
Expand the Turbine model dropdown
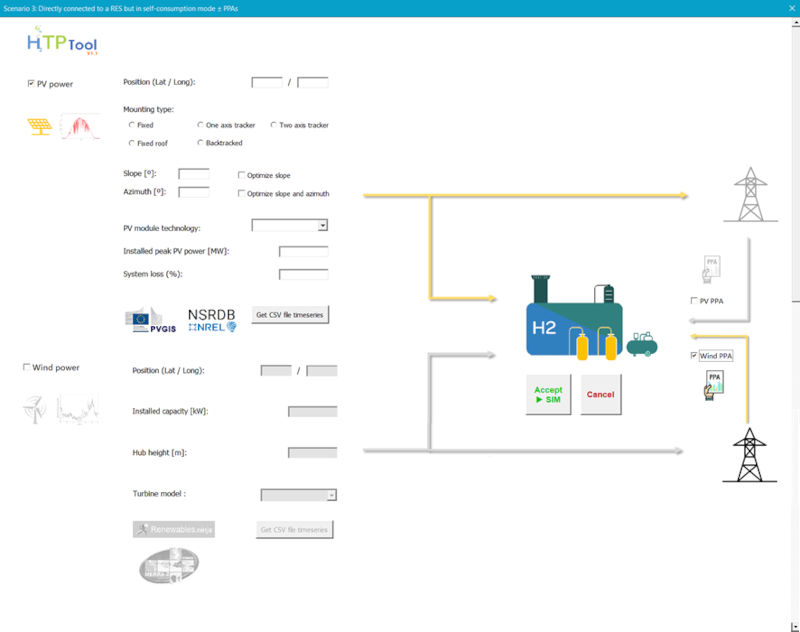331,494
